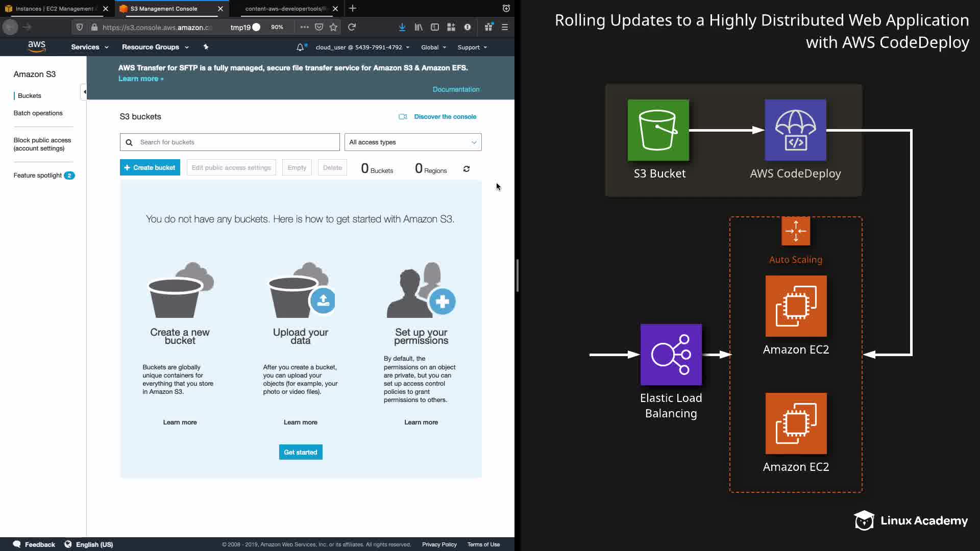This screenshot has width=980, height=551.
Task: Click the Get started button
Action: pyautogui.click(x=300, y=452)
